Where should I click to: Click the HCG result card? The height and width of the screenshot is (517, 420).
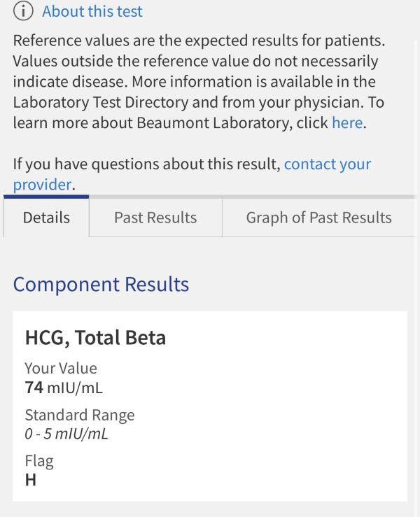click(210, 406)
